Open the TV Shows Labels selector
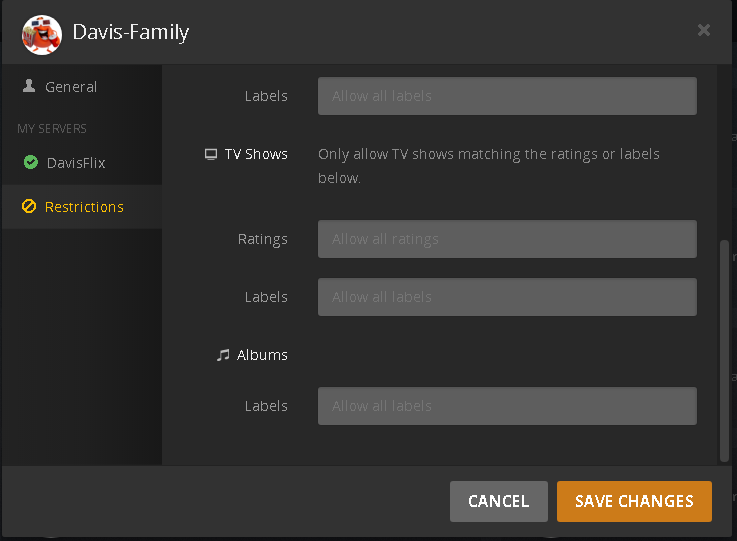Screen dimensions: 737x541 point(507,297)
